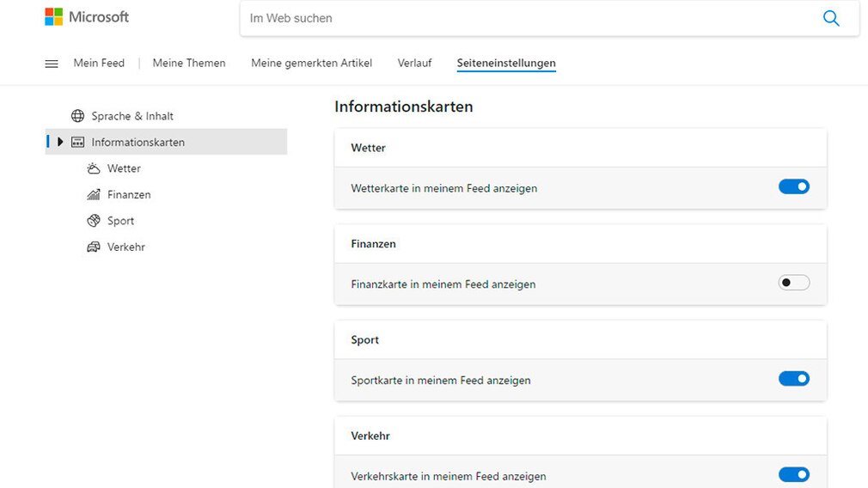This screenshot has width=868, height=488.
Task: Open the hamburger menu icon
Action: pos(52,64)
